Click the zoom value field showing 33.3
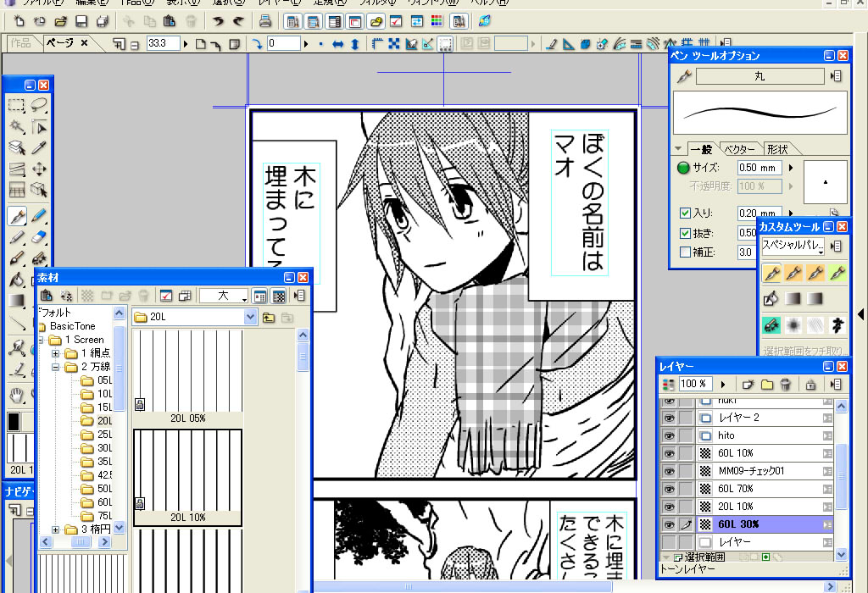The image size is (868, 593). click(164, 44)
